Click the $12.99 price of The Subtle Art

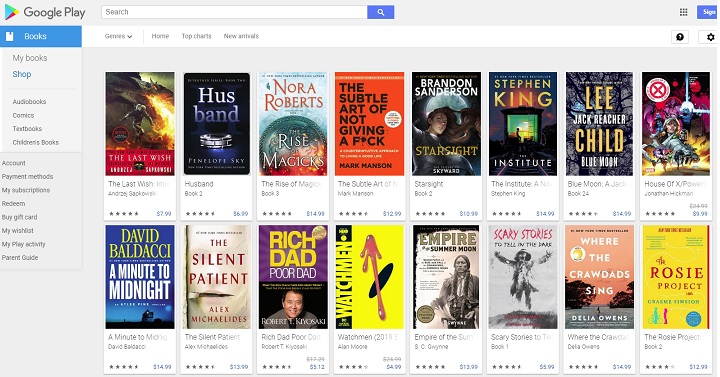coord(392,214)
